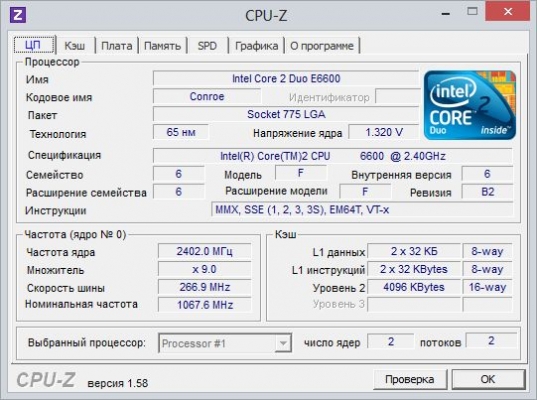The height and width of the screenshot is (400, 537).
Task: Click the CPU-Z logo at bottom left
Action: [x=46, y=379]
